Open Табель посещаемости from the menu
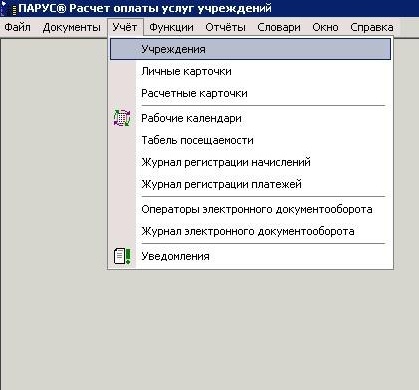 250,140
